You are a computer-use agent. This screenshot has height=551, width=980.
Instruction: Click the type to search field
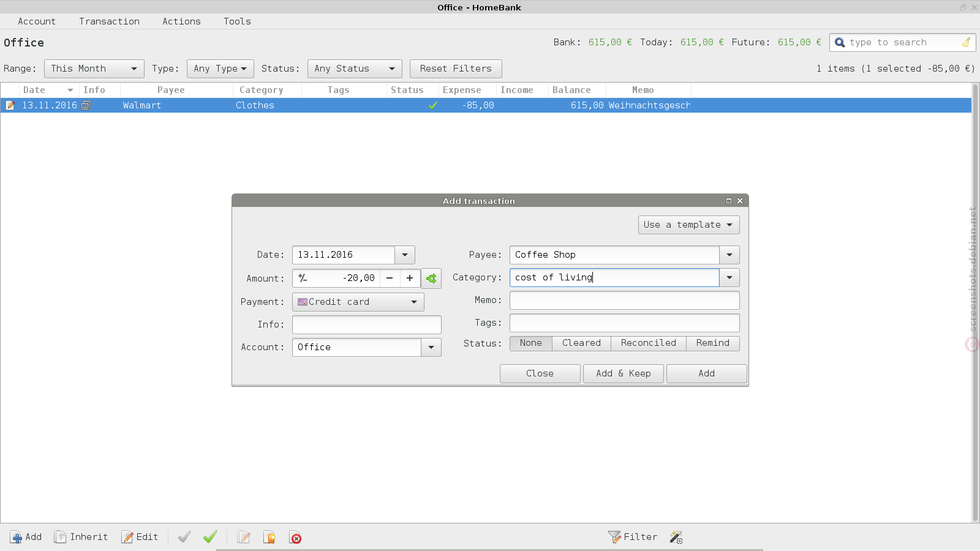[x=903, y=42]
